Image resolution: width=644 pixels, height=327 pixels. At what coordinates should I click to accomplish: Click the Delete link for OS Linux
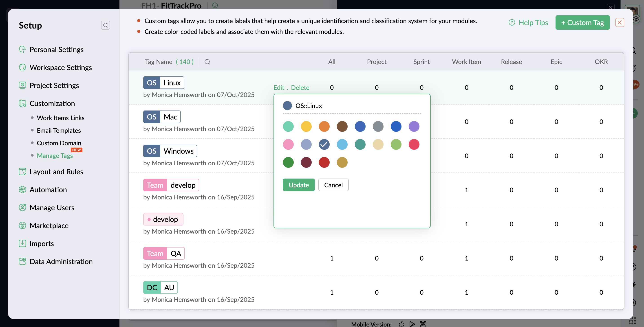point(300,88)
